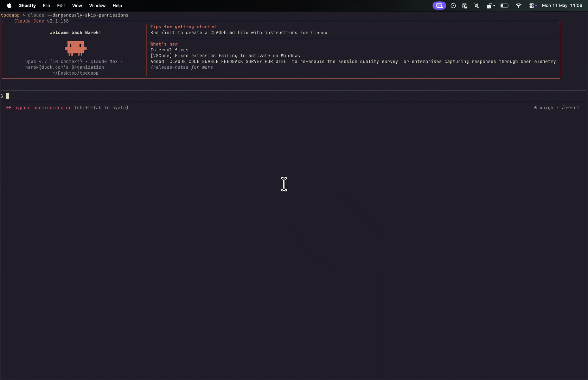The width and height of the screenshot is (588, 380).
Task: Open the View menu
Action: (x=77, y=6)
